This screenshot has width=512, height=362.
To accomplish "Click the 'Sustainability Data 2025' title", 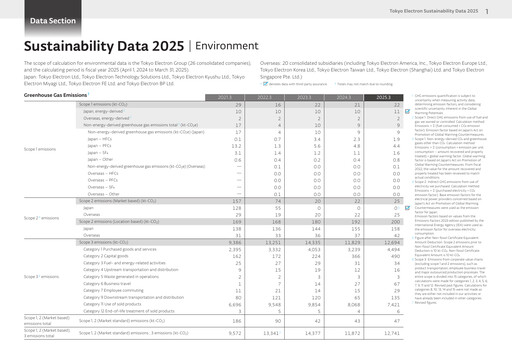I will coord(104,46).
